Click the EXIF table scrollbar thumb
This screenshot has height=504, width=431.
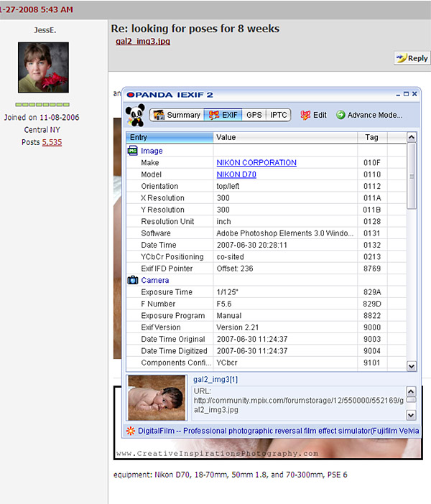pos(412,176)
